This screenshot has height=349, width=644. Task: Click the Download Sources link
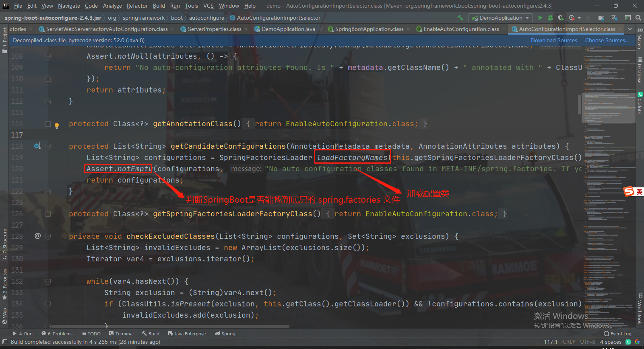(x=554, y=40)
